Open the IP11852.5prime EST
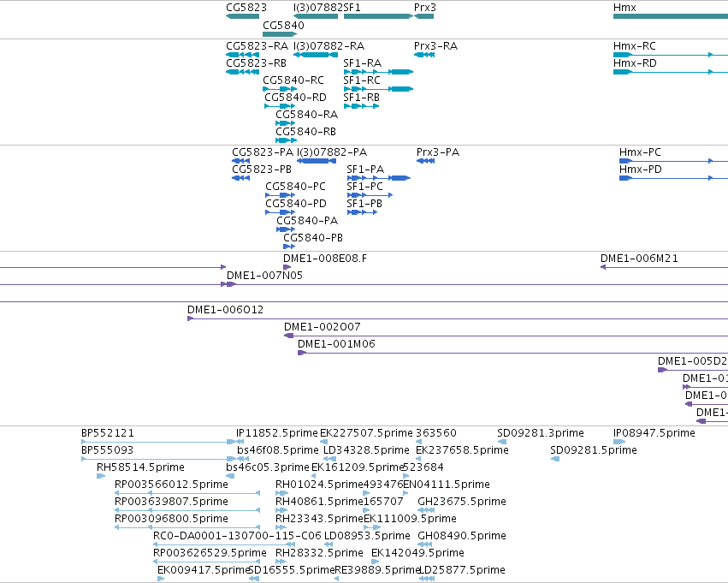Viewport: 728px width, 583px height. click(x=240, y=442)
